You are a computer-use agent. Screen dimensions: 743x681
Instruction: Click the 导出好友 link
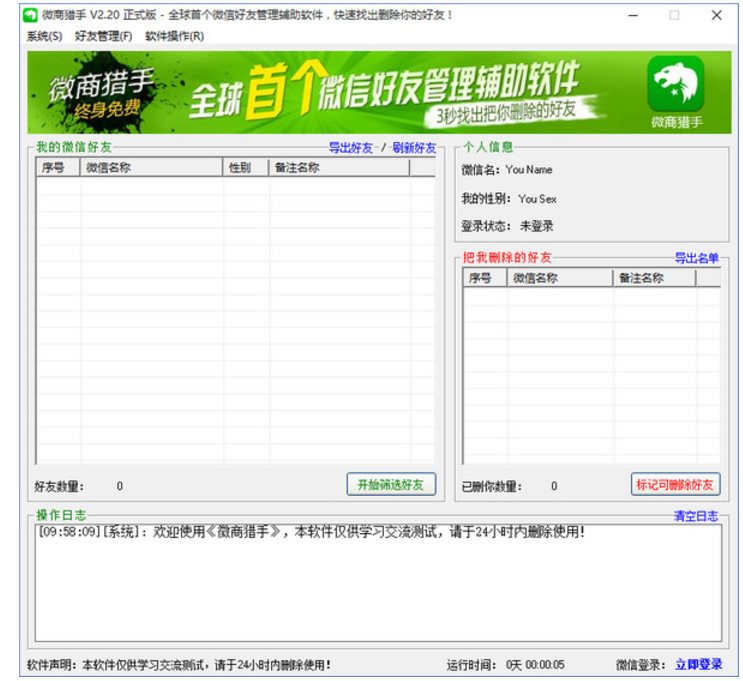tap(351, 148)
